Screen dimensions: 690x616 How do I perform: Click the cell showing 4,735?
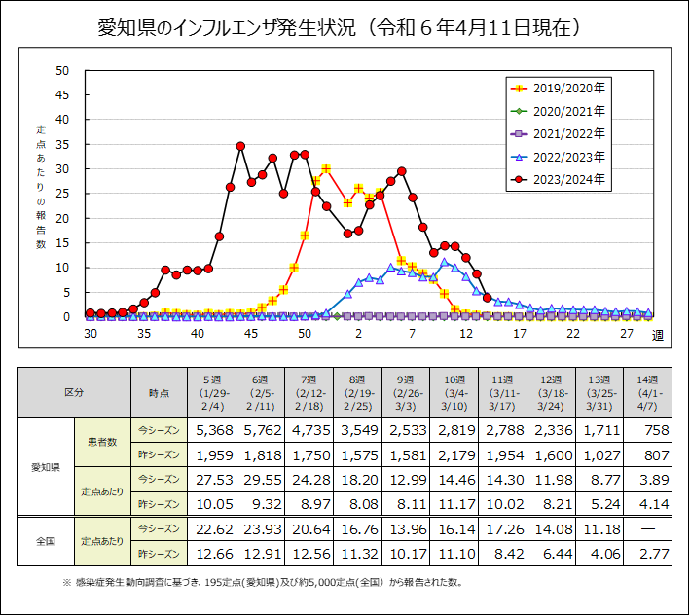(x=309, y=430)
